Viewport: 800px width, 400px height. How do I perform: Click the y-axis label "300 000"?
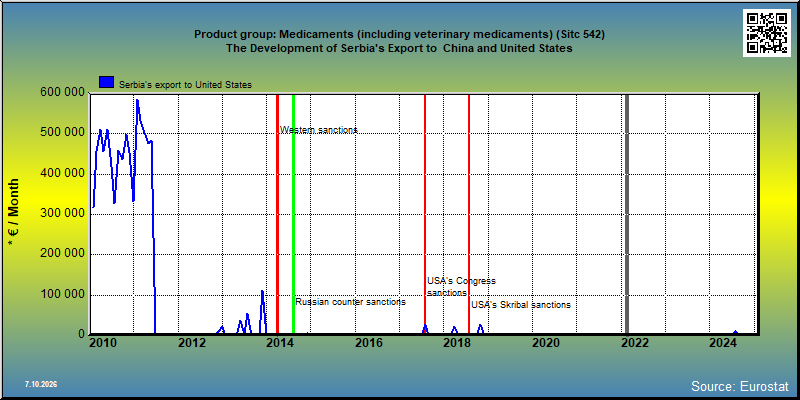pyautogui.click(x=62, y=214)
